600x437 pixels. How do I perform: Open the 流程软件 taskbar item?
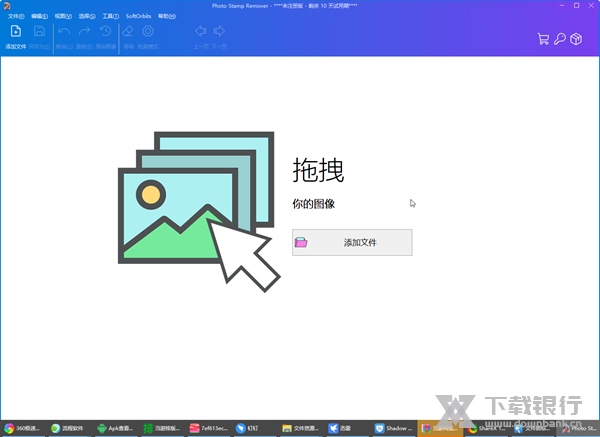point(67,428)
